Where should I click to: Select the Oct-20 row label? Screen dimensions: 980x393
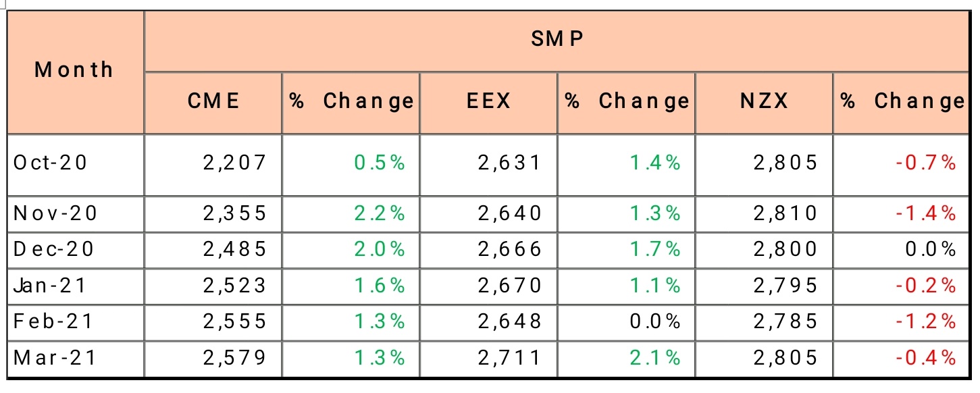51,163
